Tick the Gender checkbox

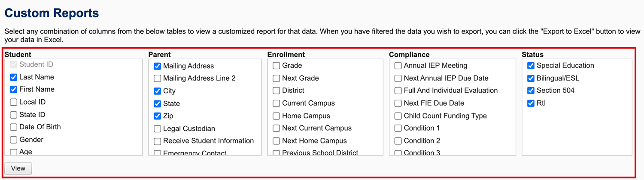[x=14, y=140]
